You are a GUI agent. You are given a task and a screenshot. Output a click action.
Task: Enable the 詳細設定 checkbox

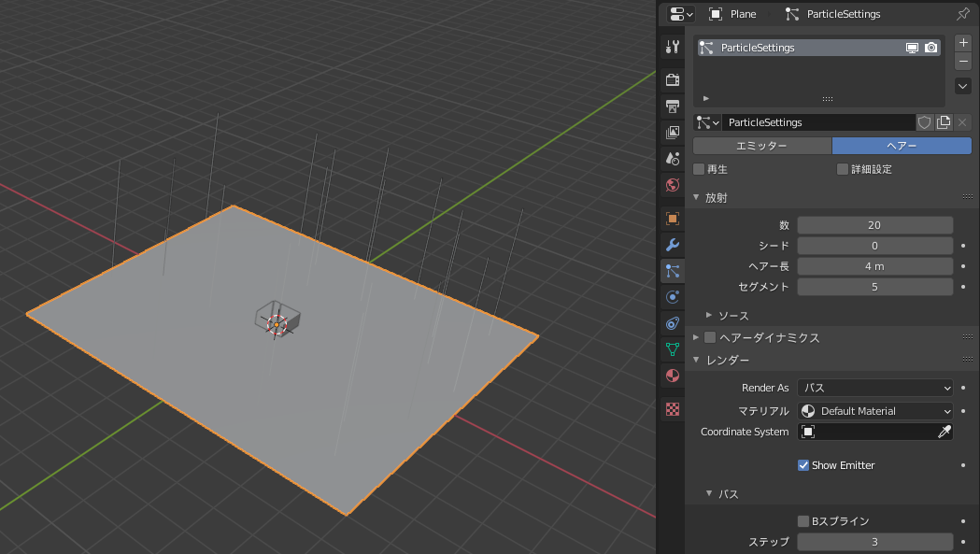[841, 169]
